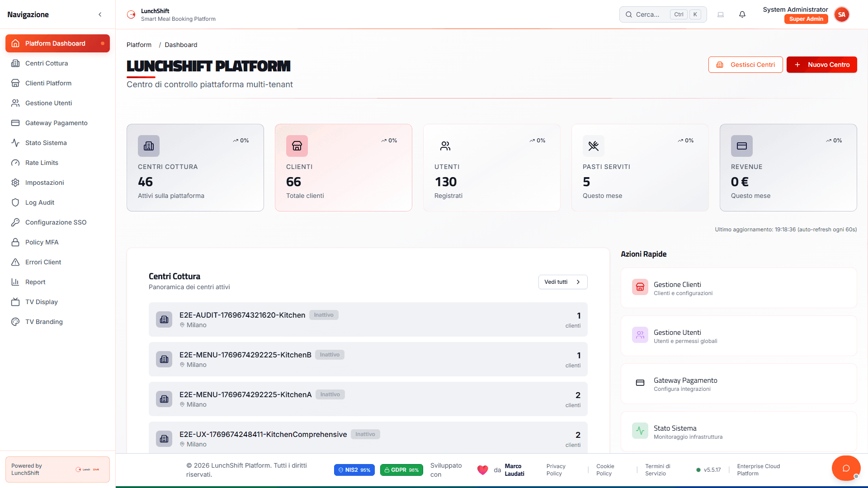Open the TV Branding section
Image resolution: width=868 pixels, height=488 pixels.
44,321
